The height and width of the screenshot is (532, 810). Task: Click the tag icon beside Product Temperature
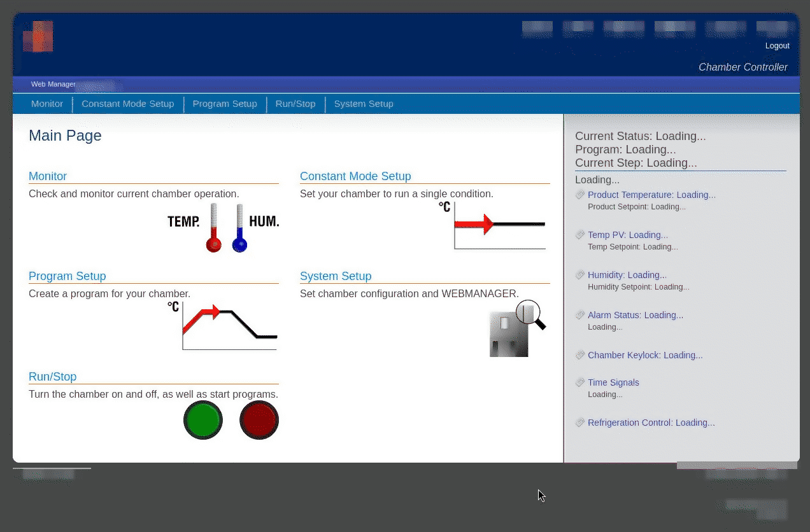pyautogui.click(x=580, y=195)
